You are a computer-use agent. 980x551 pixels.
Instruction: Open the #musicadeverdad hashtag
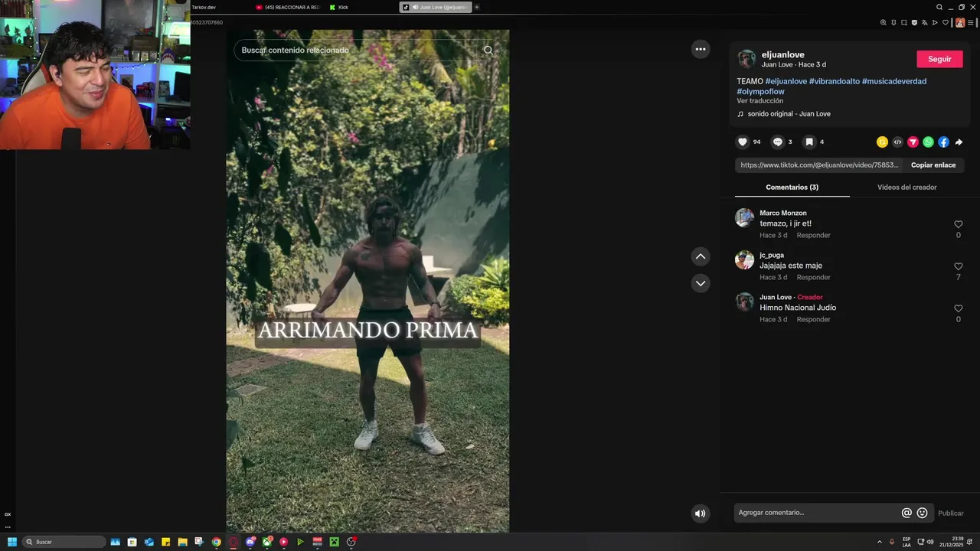tap(894, 81)
